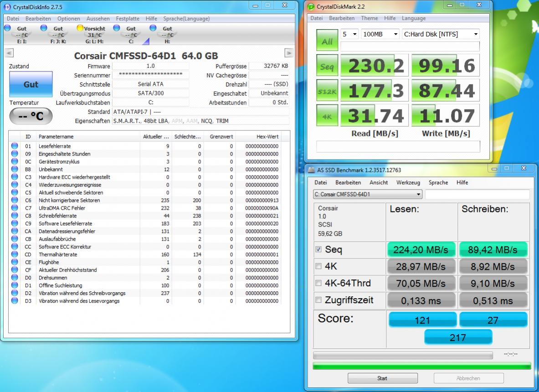The width and height of the screenshot is (539, 392).
Task: Click the CrystalDiskMark title bar icon
Action: click(311, 6)
